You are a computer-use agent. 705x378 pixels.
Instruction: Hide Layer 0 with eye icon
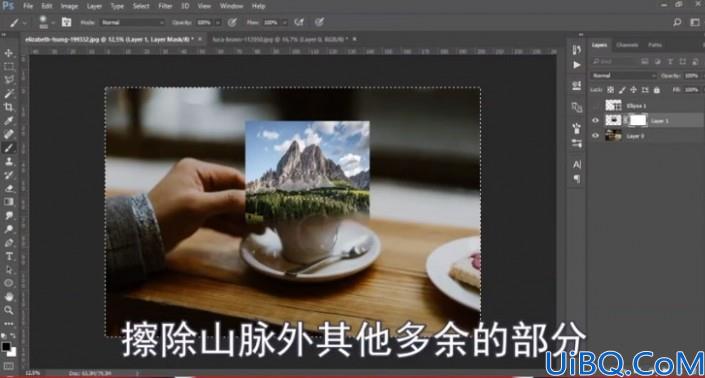pos(596,136)
